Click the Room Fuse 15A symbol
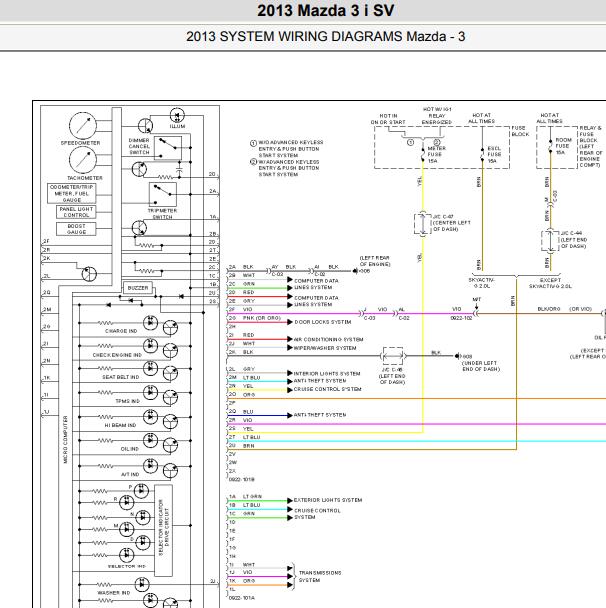Image resolution: width=606 pixels, height=608 pixels. [550, 146]
